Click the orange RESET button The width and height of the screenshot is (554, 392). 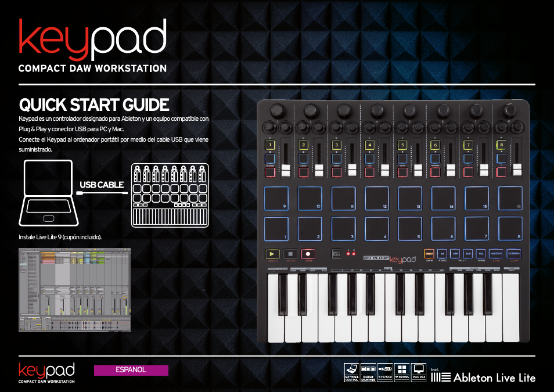(x=429, y=254)
